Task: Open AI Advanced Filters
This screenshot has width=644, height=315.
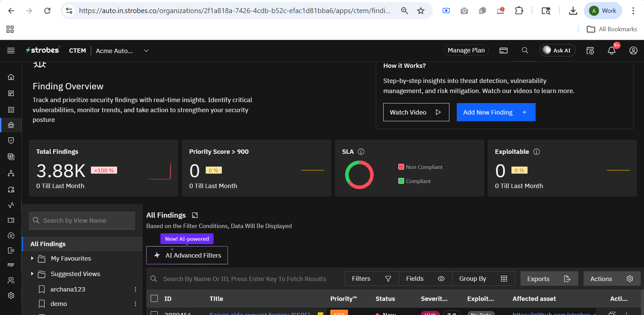Action: 187,255
